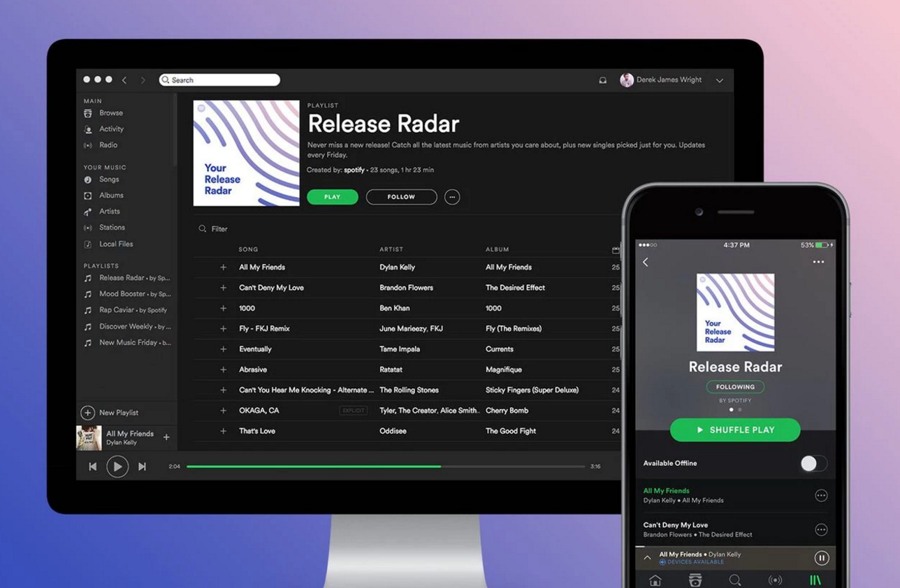Viewport: 900px width, 588px height.
Task: Save Eventually with its plus icon
Action: pos(224,349)
